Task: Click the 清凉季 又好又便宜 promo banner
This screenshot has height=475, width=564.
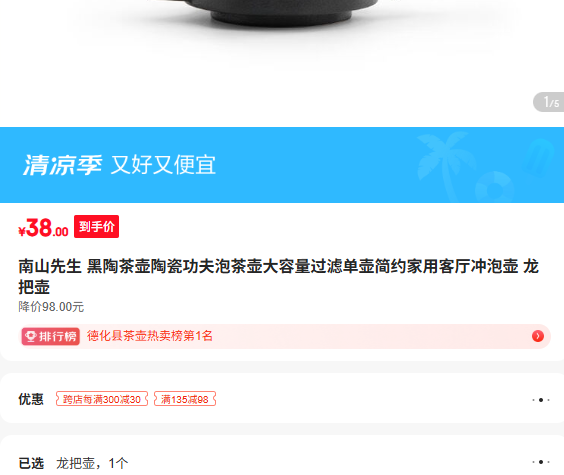Action: [282, 165]
